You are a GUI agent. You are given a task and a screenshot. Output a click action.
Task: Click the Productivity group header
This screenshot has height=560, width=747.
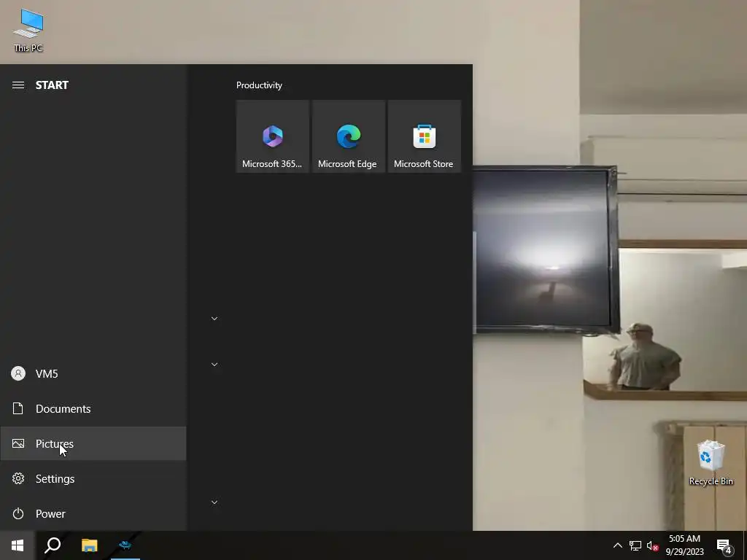259,85
